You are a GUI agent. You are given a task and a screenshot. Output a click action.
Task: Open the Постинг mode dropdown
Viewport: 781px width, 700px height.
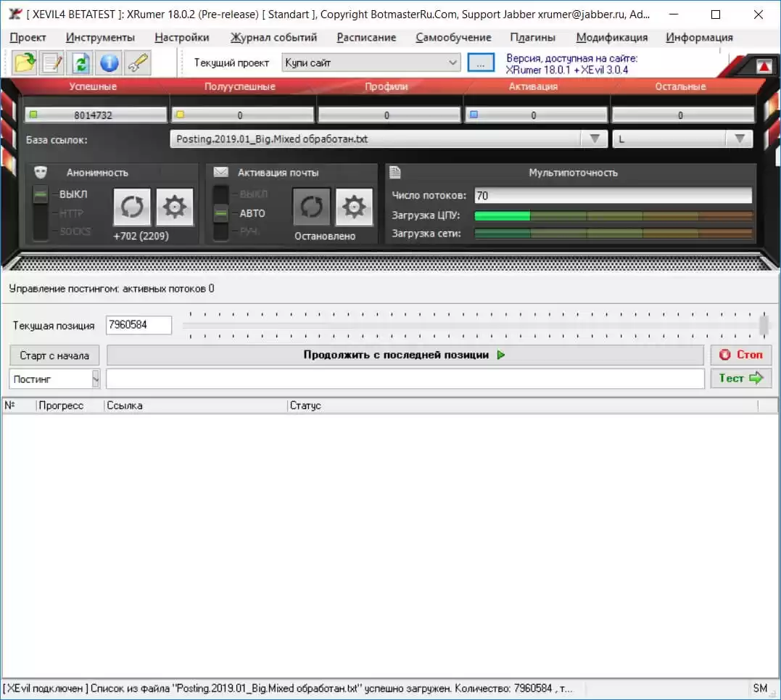click(96, 379)
